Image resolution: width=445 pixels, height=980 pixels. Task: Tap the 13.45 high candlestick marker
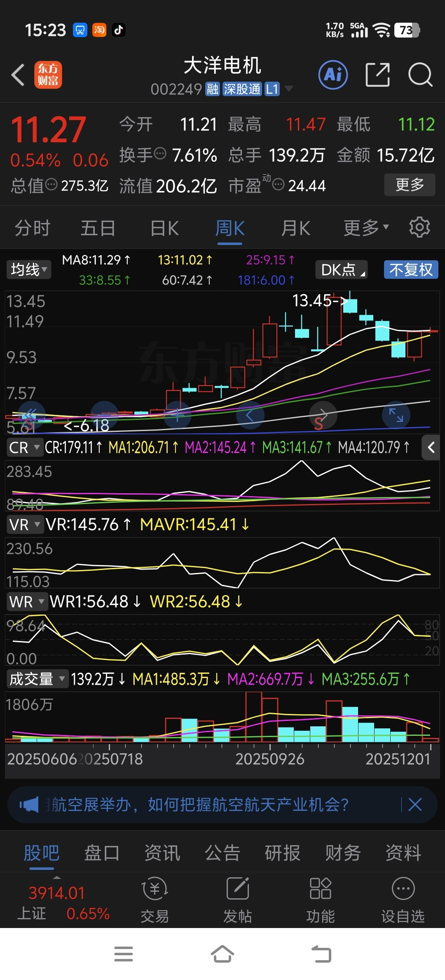[x=319, y=301]
